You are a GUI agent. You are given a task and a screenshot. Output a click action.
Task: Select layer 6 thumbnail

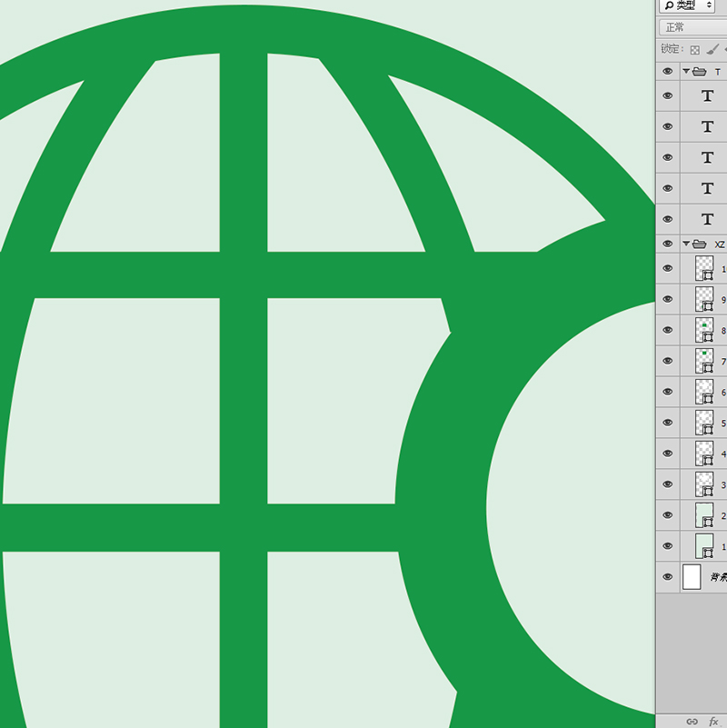click(704, 392)
